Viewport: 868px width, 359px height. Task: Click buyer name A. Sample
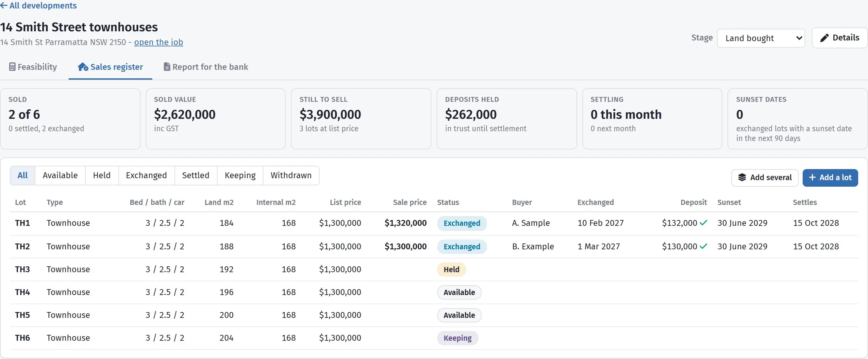coord(531,223)
